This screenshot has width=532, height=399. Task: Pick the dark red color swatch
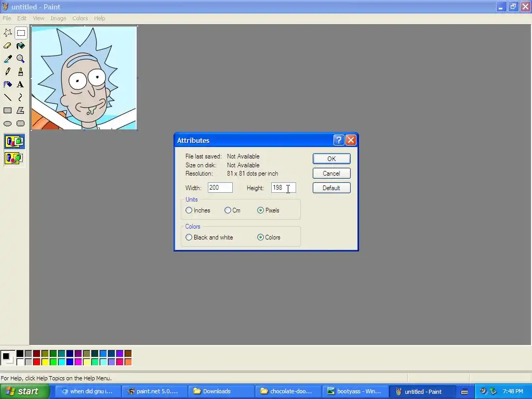point(37,353)
